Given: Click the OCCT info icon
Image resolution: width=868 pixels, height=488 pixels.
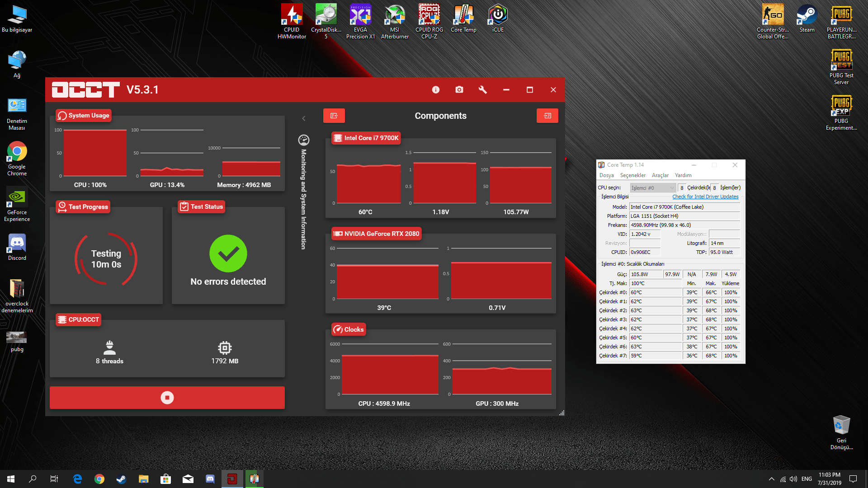Looking at the screenshot, I should pyautogui.click(x=435, y=90).
